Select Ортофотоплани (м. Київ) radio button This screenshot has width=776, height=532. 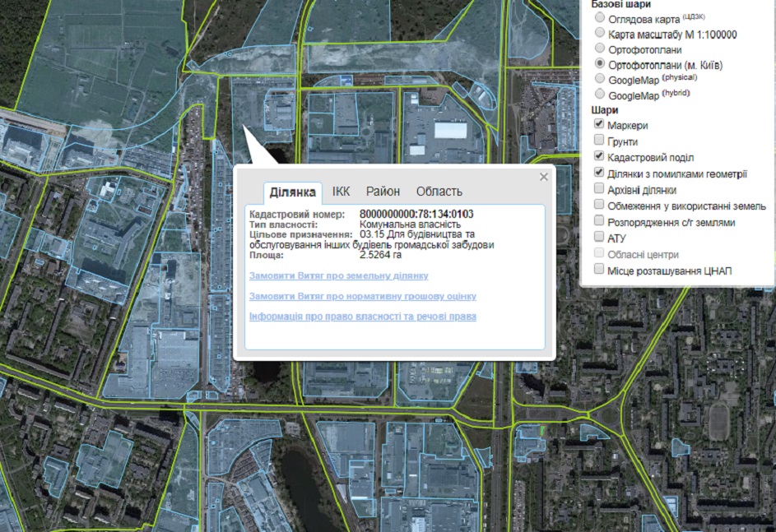tap(600, 64)
